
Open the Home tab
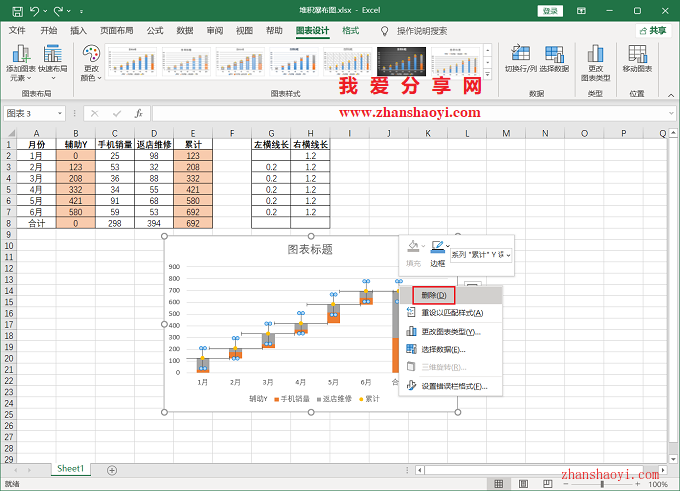tap(49, 30)
